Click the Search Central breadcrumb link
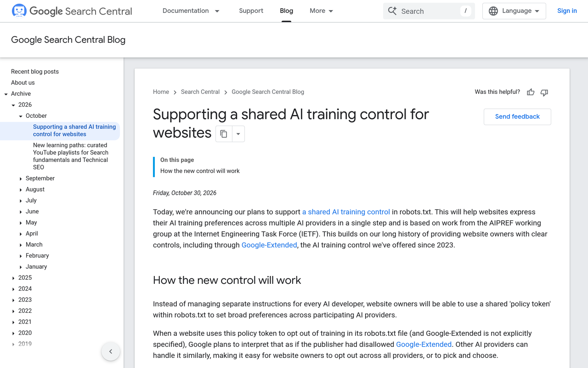This screenshot has width=588, height=368. point(200,92)
